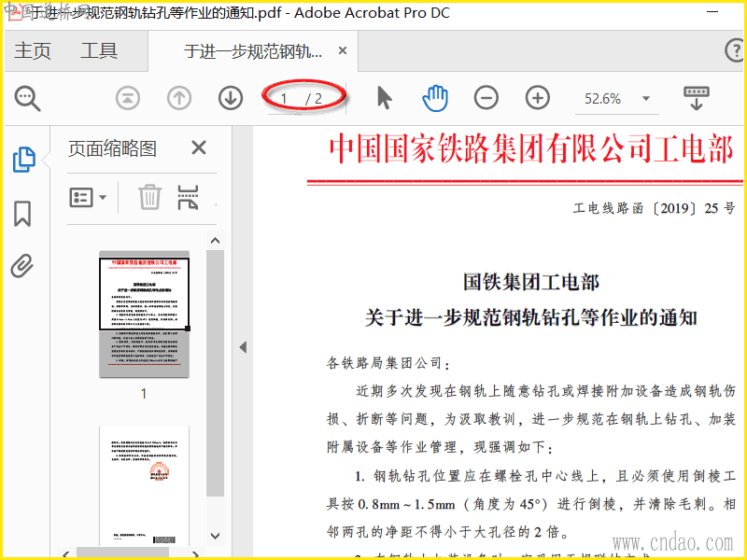
Task: Open the find text magnifier tool
Action: click(x=27, y=98)
